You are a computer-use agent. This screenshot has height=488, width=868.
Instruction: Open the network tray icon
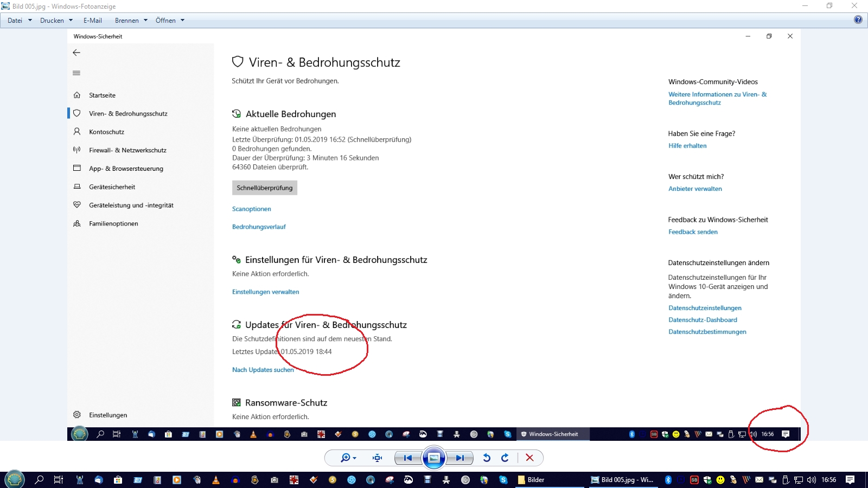pyautogui.click(x=799, y=480)
